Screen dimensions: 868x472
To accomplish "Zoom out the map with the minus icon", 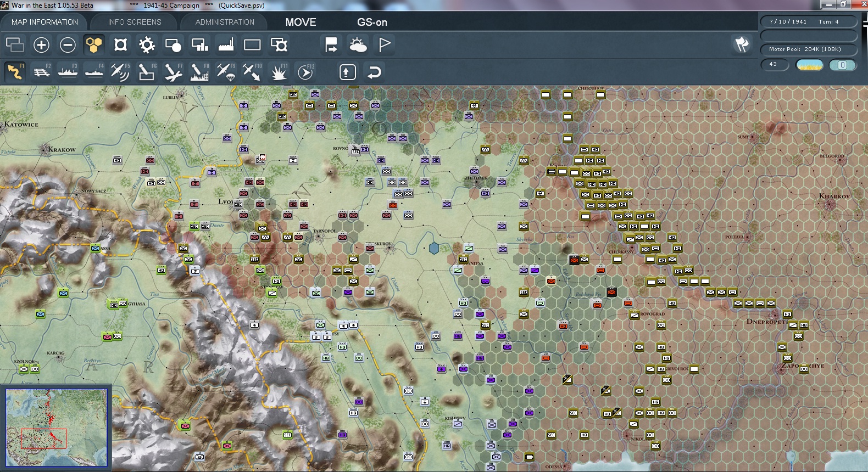I will pos(68,44).
